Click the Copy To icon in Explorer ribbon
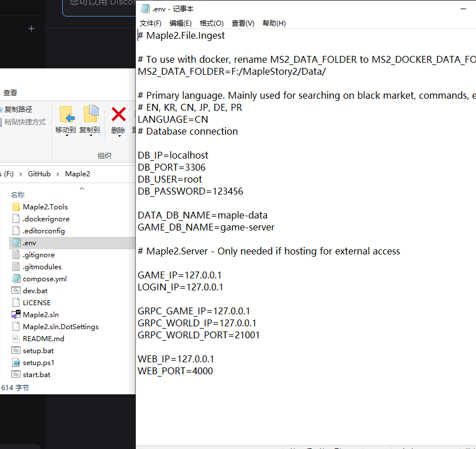Viewport: 476px width, 449px height. tap(91, 114)
